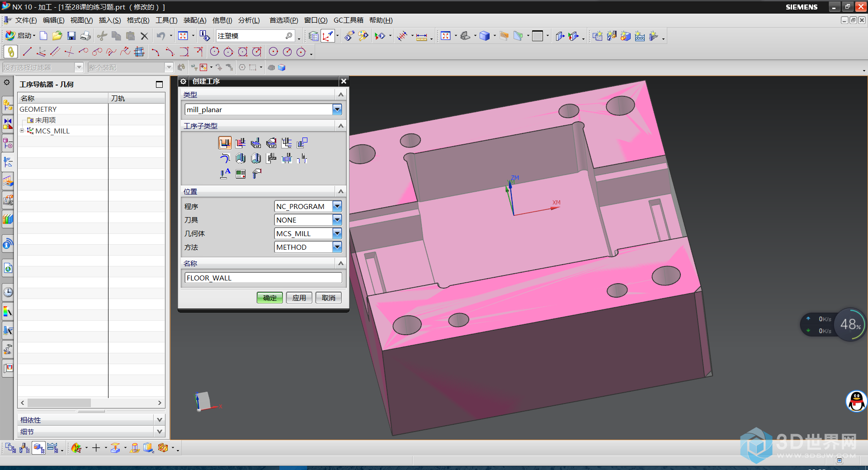This screenshot has height=470, width=868.
Task: Select the Groove Milling subtype icon
Action: pyautogui.click(x=271, y=158)
